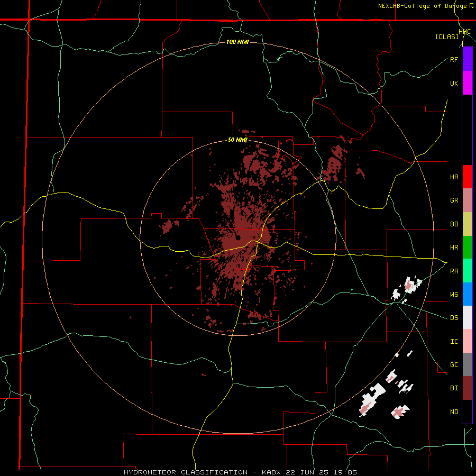Click the yellow BD legend swatch
The height and width of the screenshot is (476, 476).
pyautogui.click(x=467, y=224)
